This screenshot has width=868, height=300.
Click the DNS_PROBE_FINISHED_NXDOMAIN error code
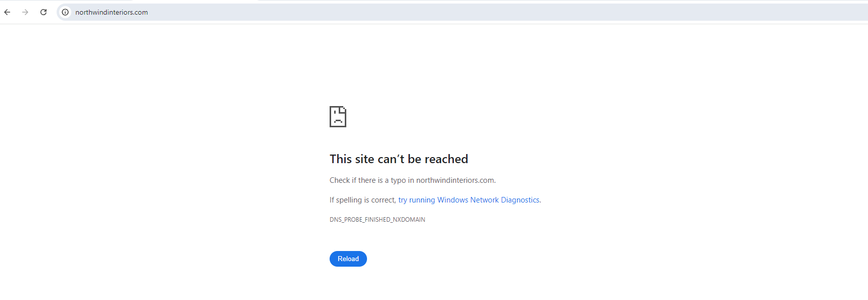tap(377, 220)
